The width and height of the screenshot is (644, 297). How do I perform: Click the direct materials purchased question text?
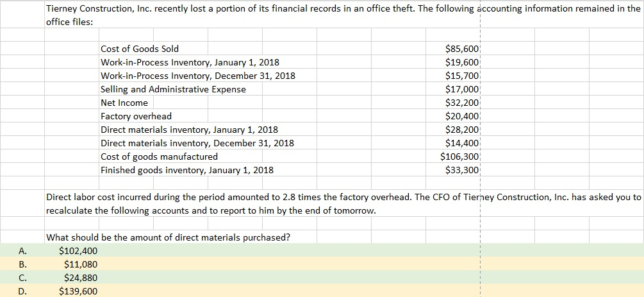point(168,237)
